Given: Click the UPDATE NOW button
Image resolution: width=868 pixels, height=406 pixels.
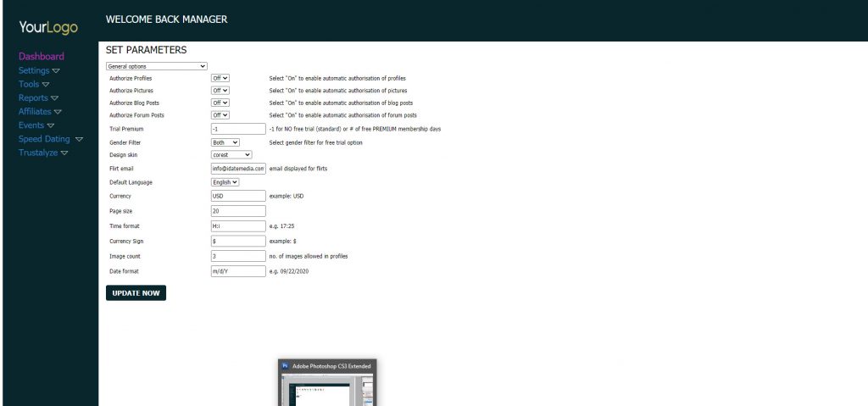Looking at the screenshot, I should click(136, 293).
